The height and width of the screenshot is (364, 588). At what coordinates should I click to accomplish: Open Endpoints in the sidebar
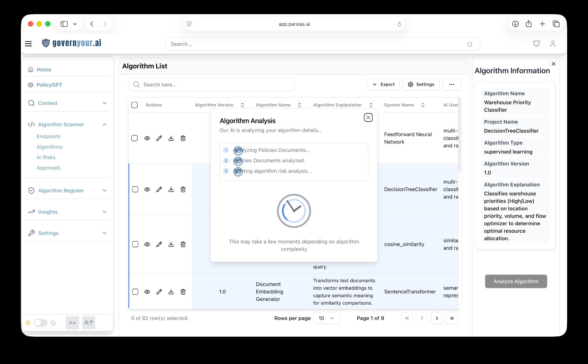(49, 136)
